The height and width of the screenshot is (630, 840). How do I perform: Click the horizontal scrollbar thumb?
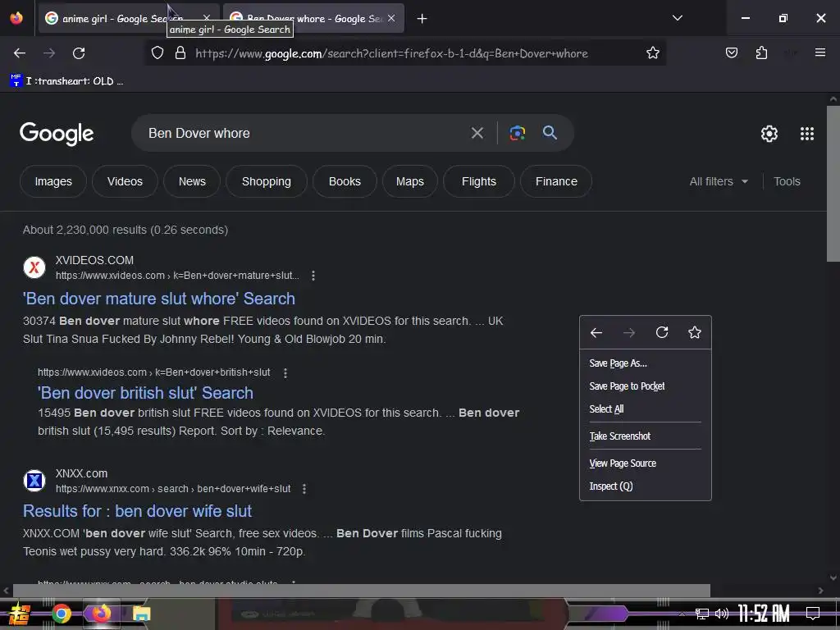pos(362,591)
